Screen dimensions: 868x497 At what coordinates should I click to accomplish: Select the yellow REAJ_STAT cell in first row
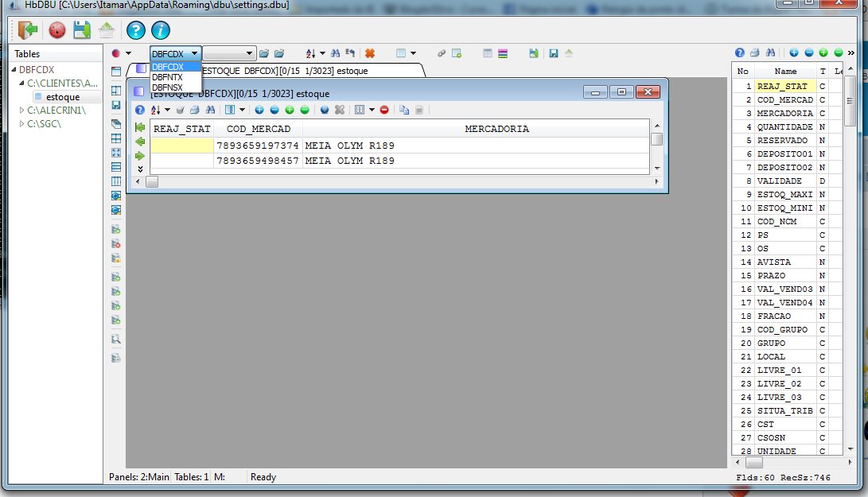(x=181, y=146)
